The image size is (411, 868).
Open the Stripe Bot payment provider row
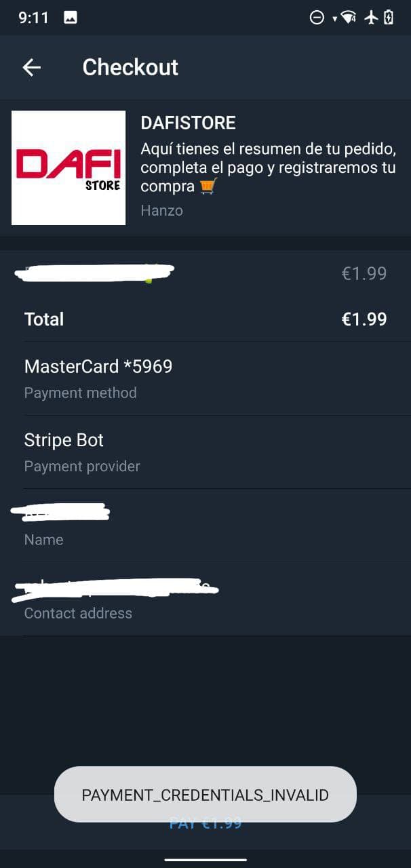pos(206,452)
